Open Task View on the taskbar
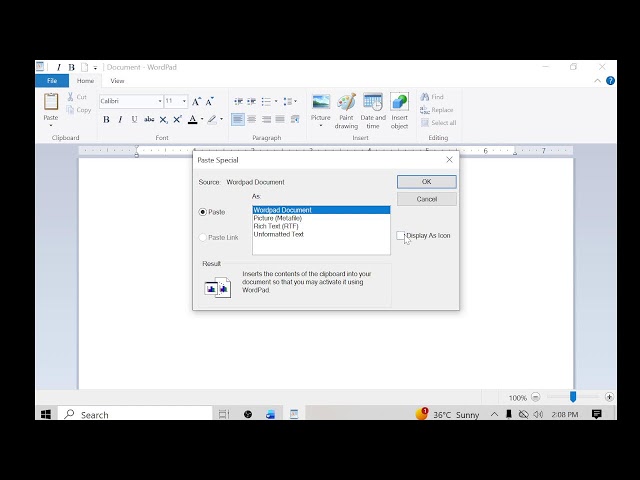 (224, 414)
